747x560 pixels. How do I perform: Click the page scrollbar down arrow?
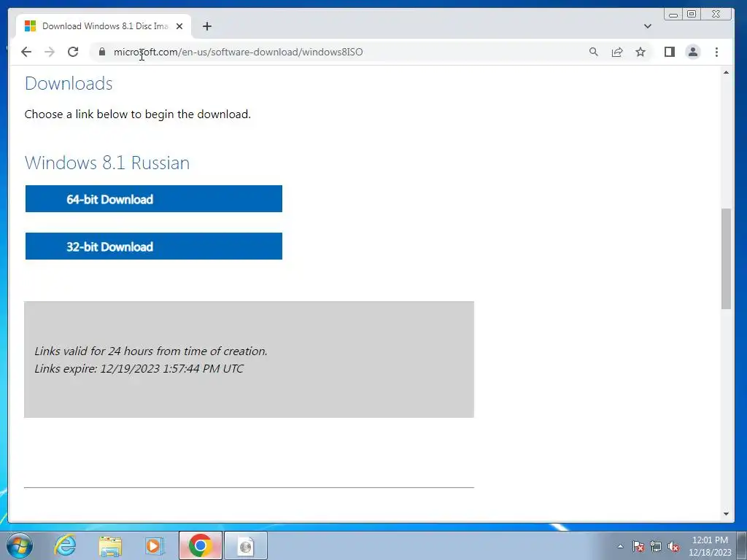726,514
